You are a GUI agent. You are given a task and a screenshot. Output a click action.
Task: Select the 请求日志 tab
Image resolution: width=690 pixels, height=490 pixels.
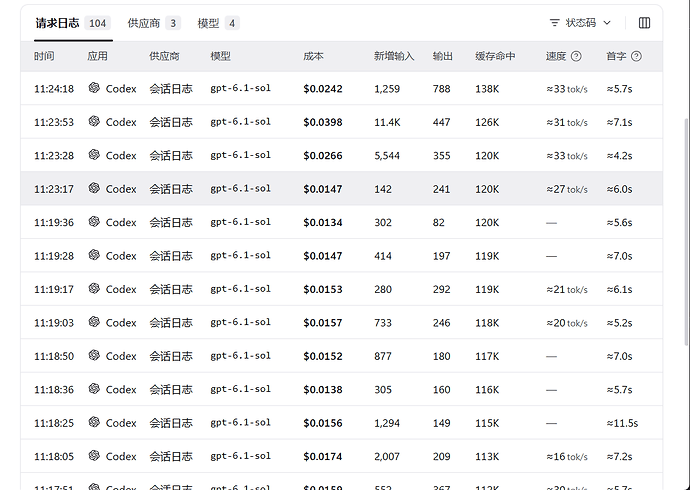(x=73, y=23)
